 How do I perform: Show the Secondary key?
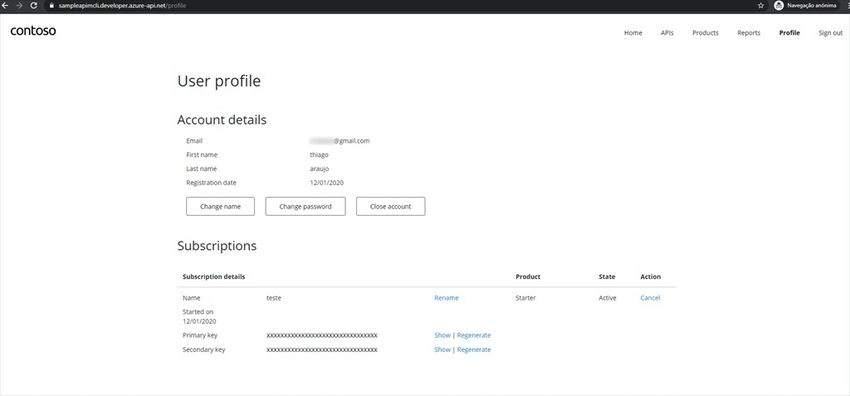coord(442,349)
